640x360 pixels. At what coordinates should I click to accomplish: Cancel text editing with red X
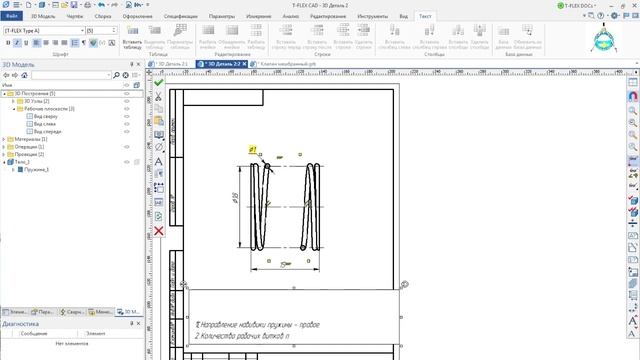tap(159, 231)
